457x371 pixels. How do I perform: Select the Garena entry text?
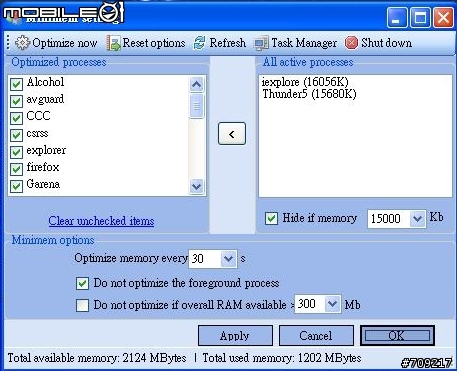[x=43, y=184]
